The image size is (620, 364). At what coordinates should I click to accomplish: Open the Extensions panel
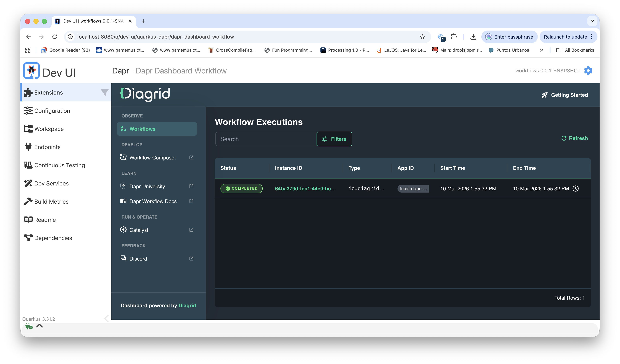48,92
